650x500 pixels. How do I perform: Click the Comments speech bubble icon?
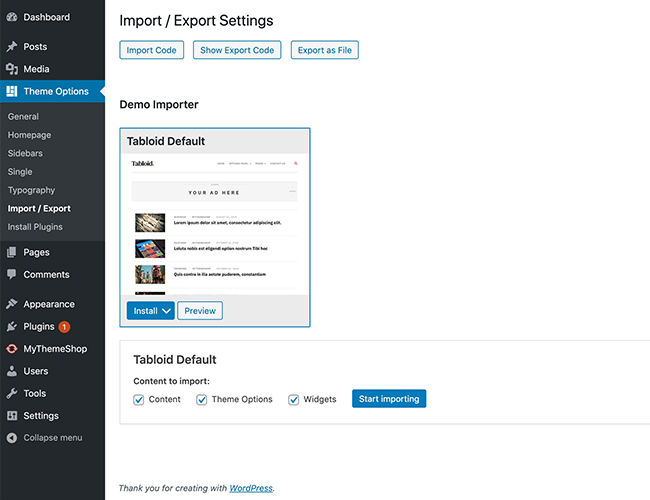tap(12, 274)
